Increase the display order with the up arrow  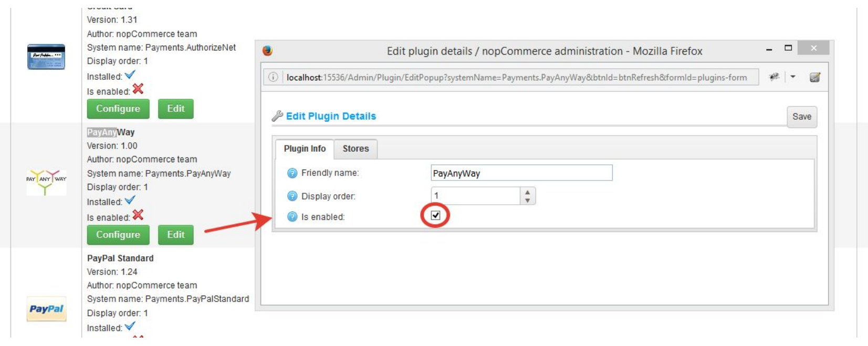[527, 192]
